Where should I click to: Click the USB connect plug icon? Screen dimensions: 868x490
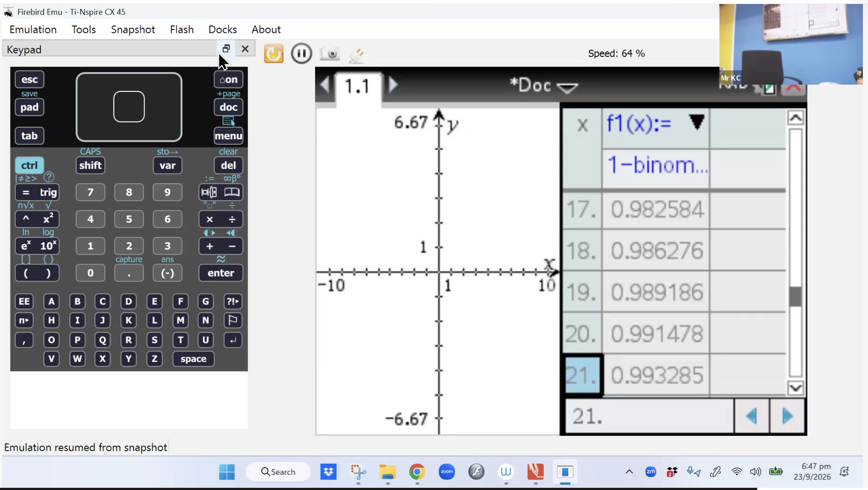[x=356, y=55]
